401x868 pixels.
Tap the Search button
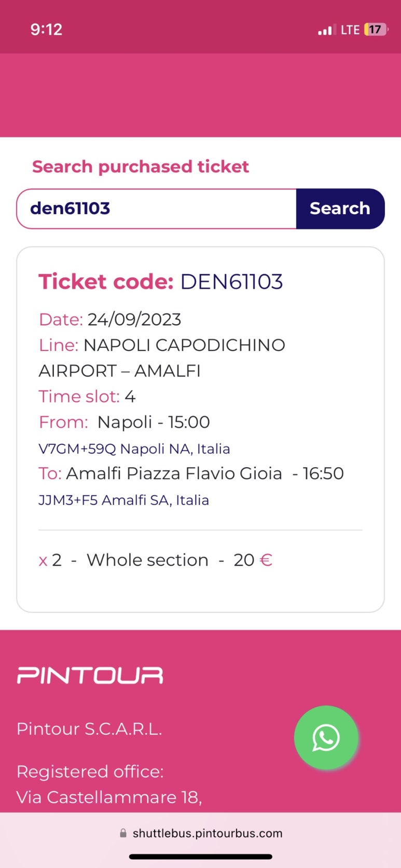(340, 208)
